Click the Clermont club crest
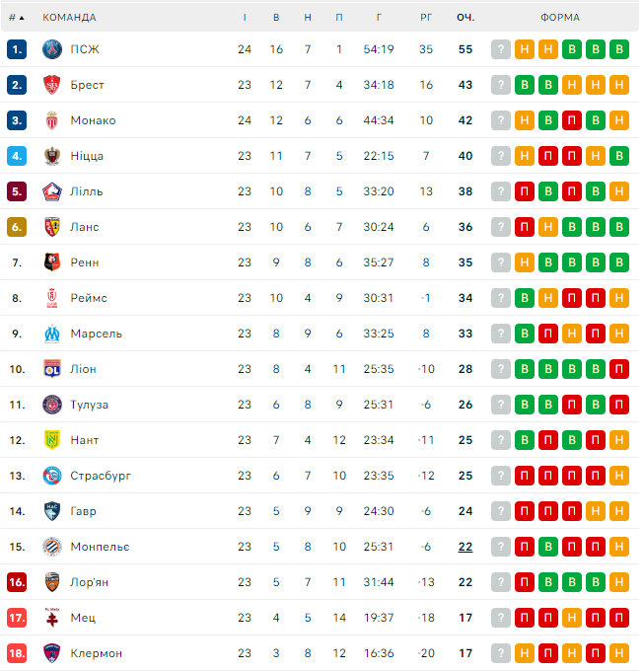The width and height of the screenshot is (644, 672). point(52,653)
